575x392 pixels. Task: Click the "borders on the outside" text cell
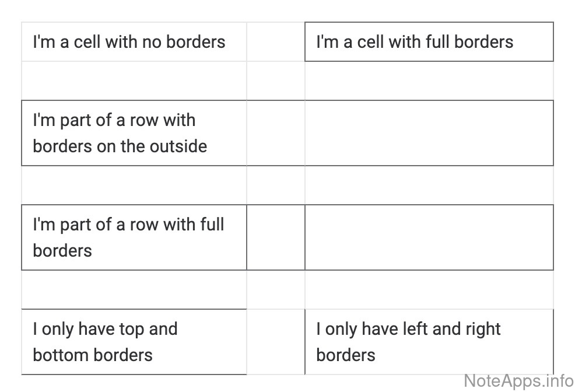click(134, 133)
